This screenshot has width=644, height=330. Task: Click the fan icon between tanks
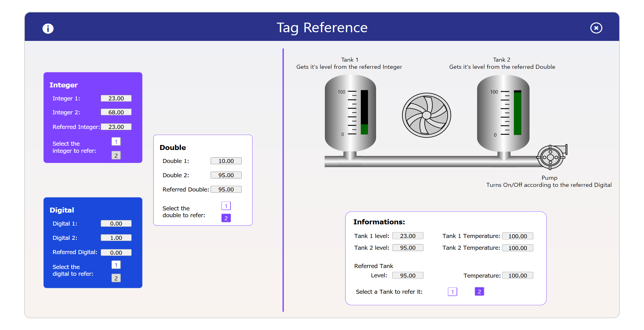[x=426, y=115]
